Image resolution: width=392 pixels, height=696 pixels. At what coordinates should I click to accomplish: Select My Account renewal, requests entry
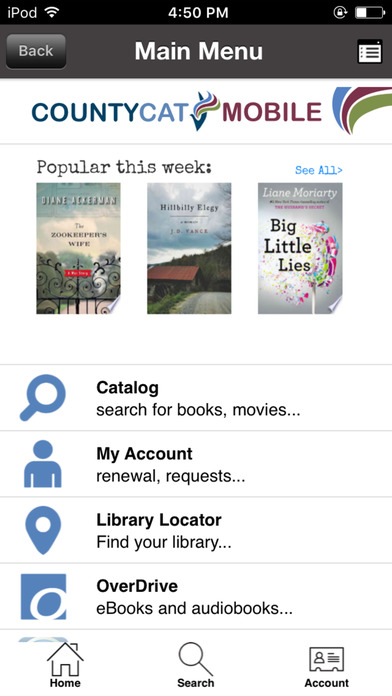click(196, 464)
